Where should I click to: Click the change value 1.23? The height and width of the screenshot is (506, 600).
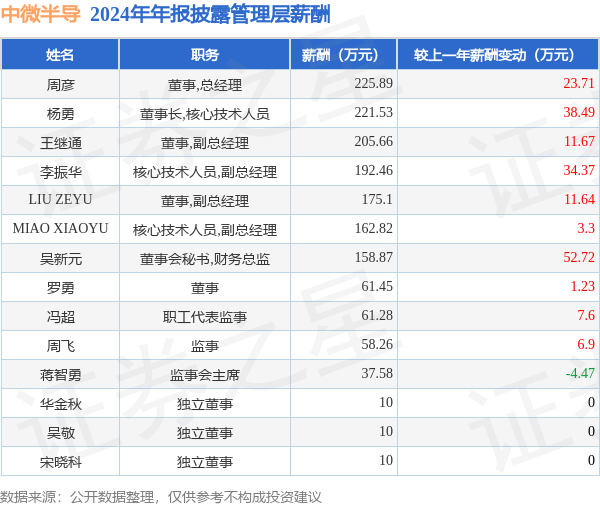pos(583,286)
